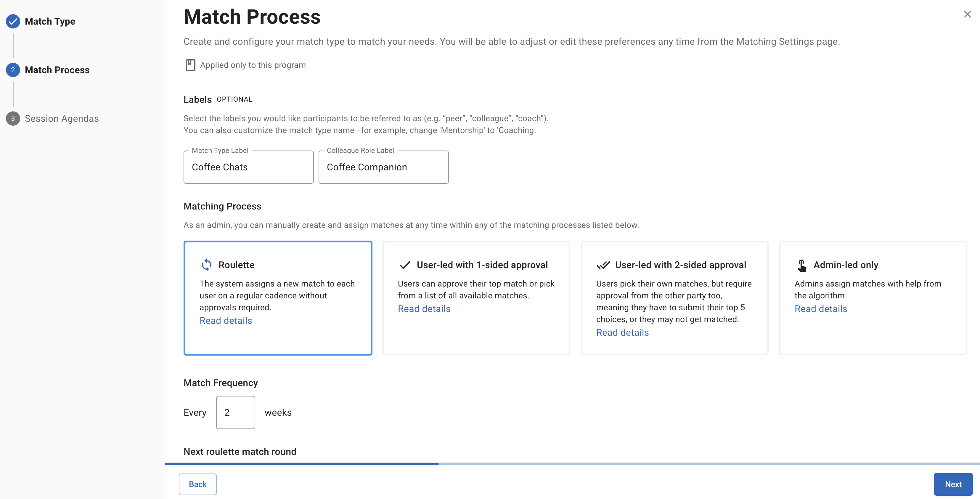Click the single checkmark icon for 1-sided approval
This screenshot has width=980, height=499.
click(405, 265)
